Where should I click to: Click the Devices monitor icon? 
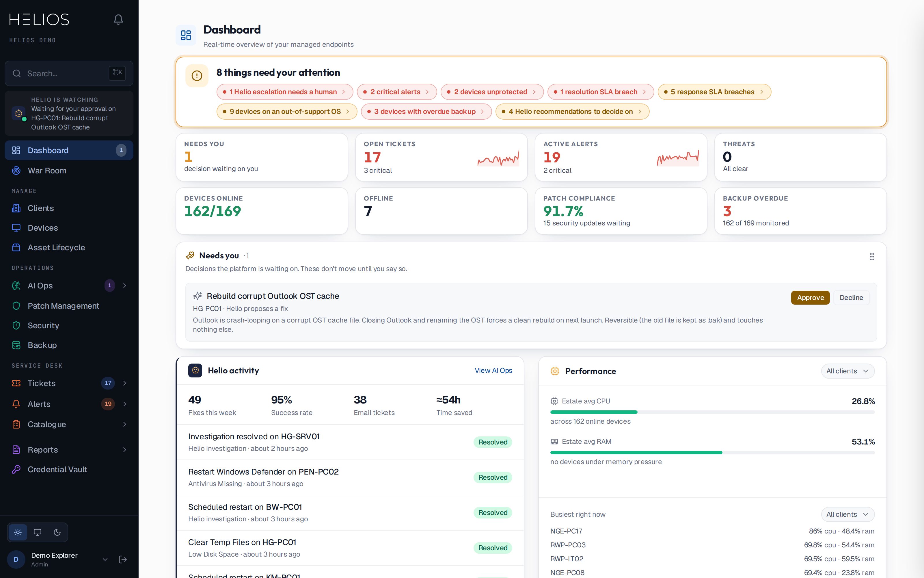click(x=16, y=228)
